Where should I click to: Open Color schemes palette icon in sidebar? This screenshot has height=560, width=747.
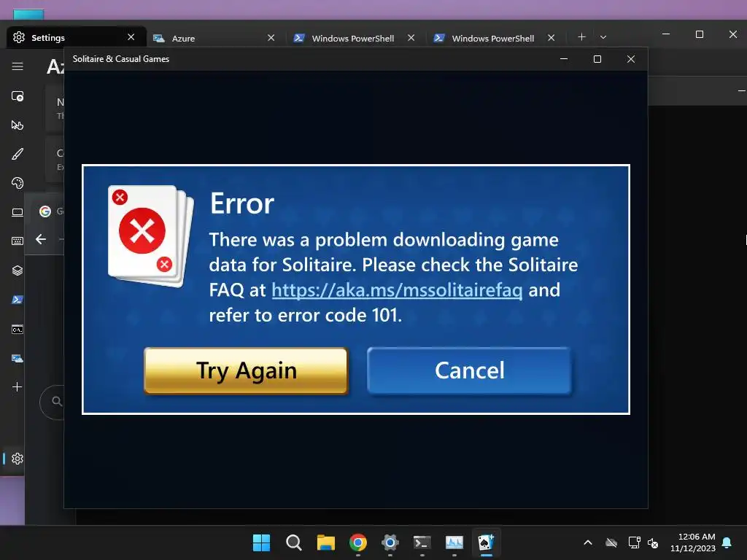(18, 183)
